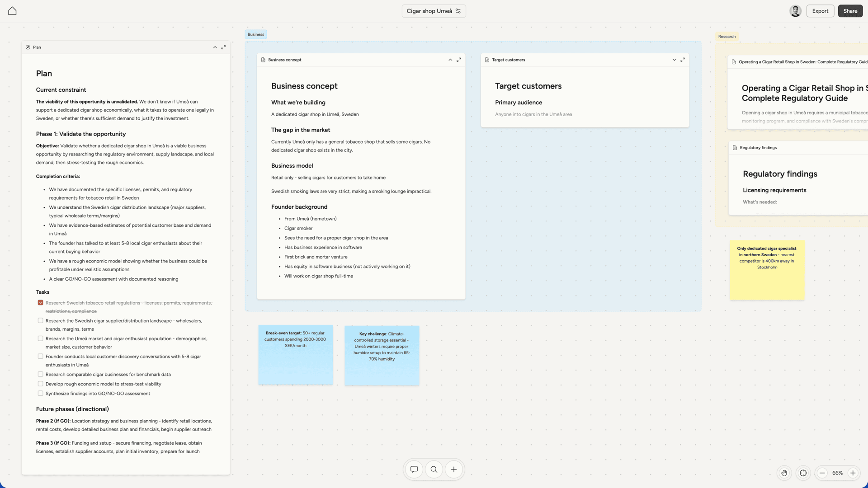The height and width of the screenshot is (488, 868).
Task: Collapse the Business concept card chevron
Action: pyautogui.click(x=450, y=60)
